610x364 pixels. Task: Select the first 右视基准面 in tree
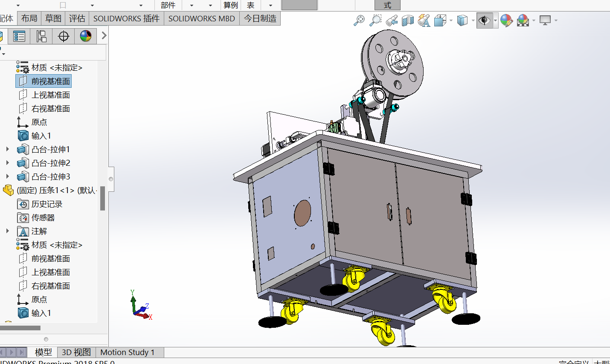(51, 108)
